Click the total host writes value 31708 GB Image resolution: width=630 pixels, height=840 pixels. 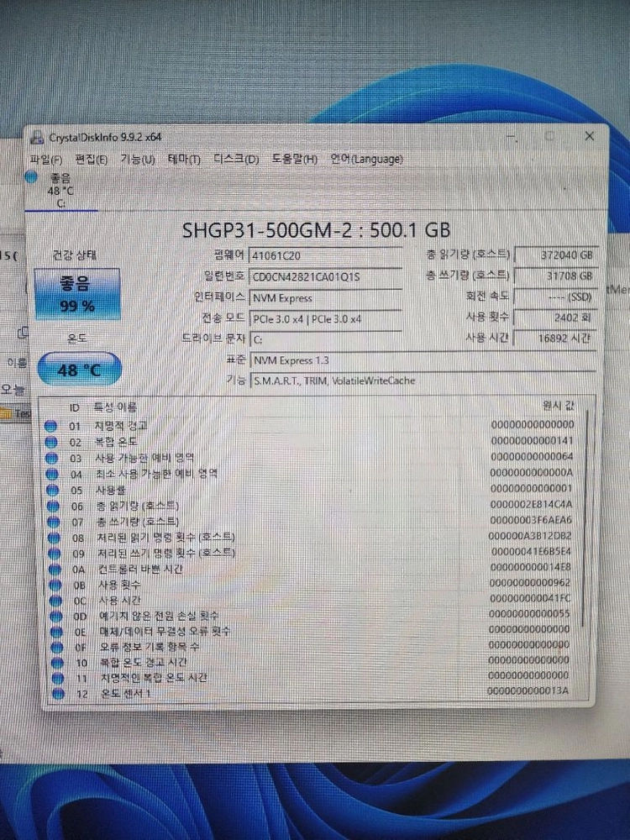556,276
